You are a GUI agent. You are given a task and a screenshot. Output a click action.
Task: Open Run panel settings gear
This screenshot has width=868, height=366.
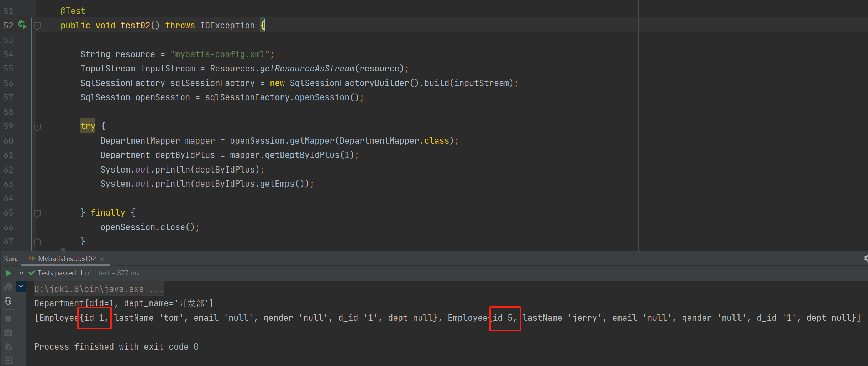[x=866, y=259]
